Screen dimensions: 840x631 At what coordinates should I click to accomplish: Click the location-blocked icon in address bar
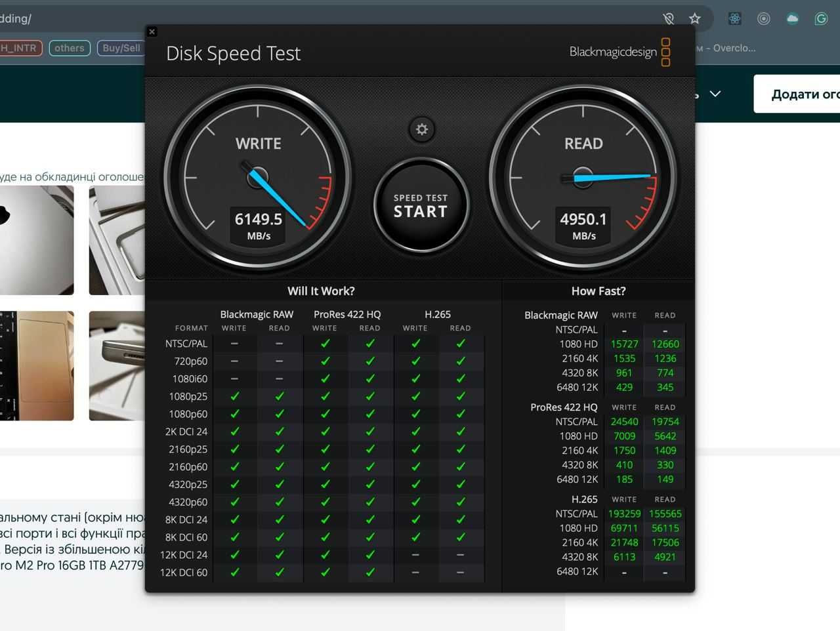pos(668,18)
